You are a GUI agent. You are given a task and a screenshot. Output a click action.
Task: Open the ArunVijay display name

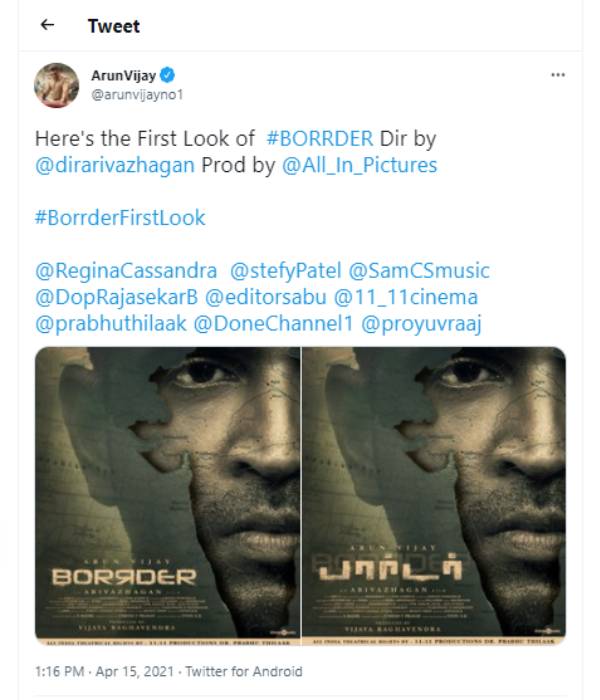tap(124, 75)
